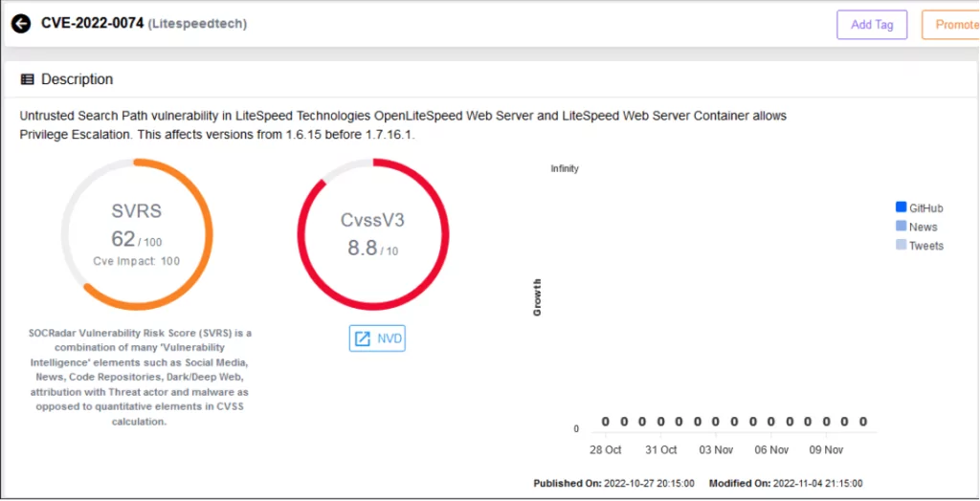Click the 03 Nov axis label
The height and width of the screenshot is (501, 980).
point(716,450)
